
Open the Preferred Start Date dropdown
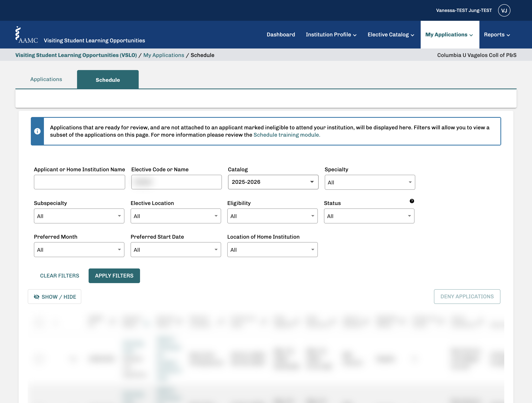click(x=176, y=249)
